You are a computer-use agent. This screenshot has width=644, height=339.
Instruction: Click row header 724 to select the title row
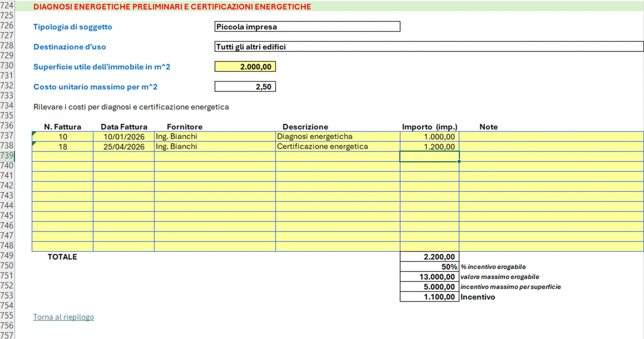pos(7,6)
